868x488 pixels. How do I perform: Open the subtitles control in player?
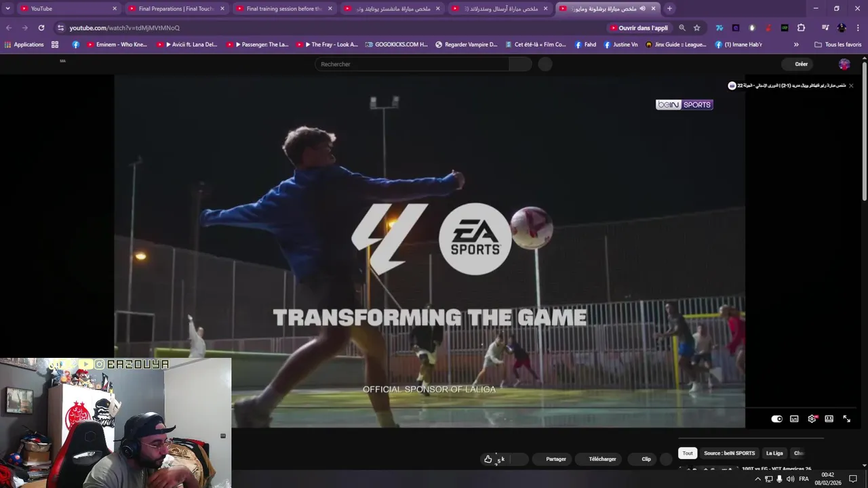pyautogui.click(x=794, y=419)
